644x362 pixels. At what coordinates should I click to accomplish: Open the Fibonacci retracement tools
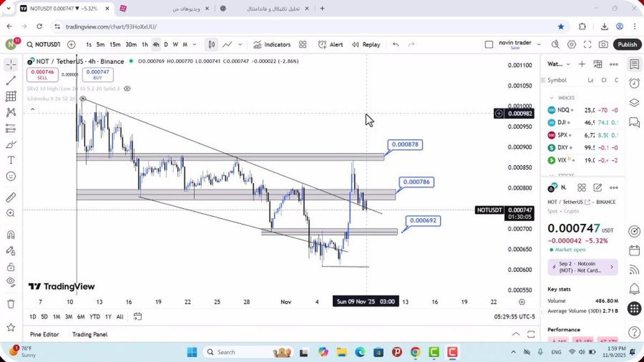click(x=11, y=97)
